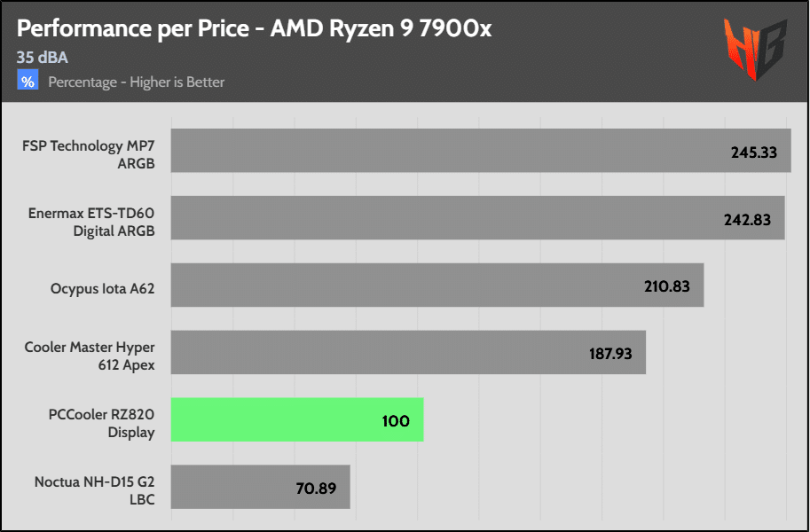
Task: Click the 'Percentage - Higher is Better' legend text
Action: pyautogui.click(x=136, y=82)
